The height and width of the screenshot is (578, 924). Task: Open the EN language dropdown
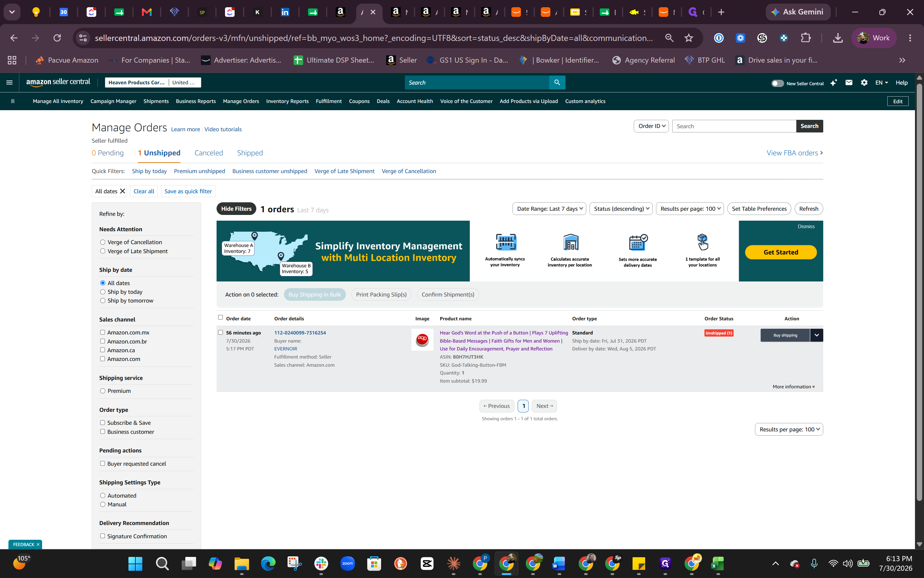pos(882,82)
